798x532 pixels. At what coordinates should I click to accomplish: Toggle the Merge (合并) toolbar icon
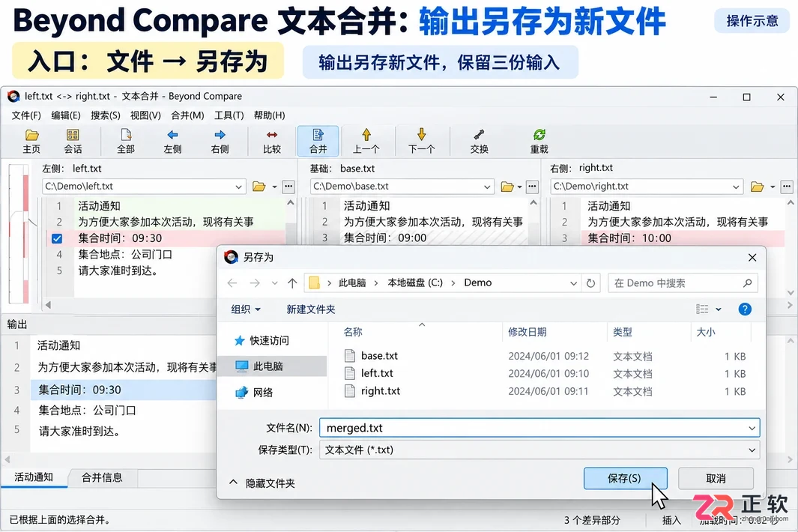tap(318, 141)
